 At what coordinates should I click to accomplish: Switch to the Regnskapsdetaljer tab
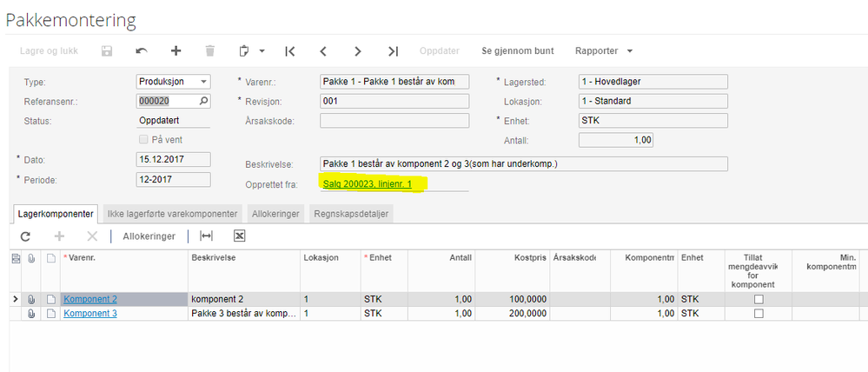pos(352,214)
